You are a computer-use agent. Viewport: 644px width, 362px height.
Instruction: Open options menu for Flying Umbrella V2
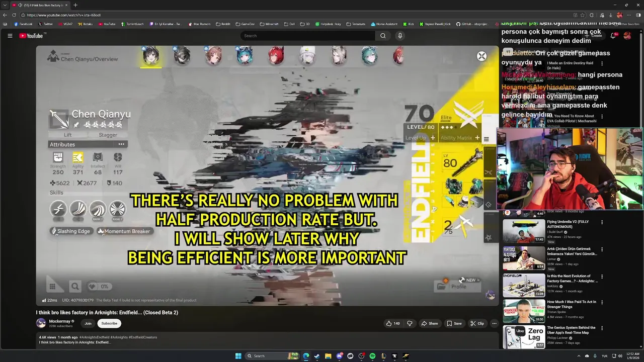(x=602, y=222)
